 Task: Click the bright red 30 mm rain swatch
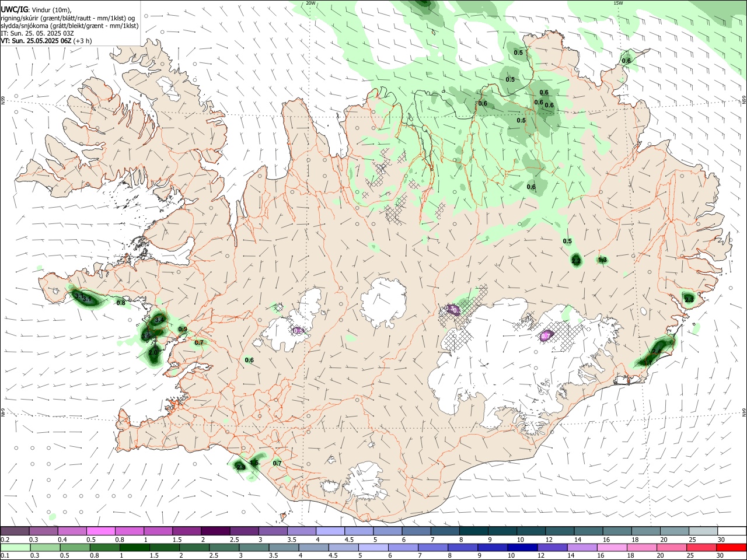click(x=731, y=547)
